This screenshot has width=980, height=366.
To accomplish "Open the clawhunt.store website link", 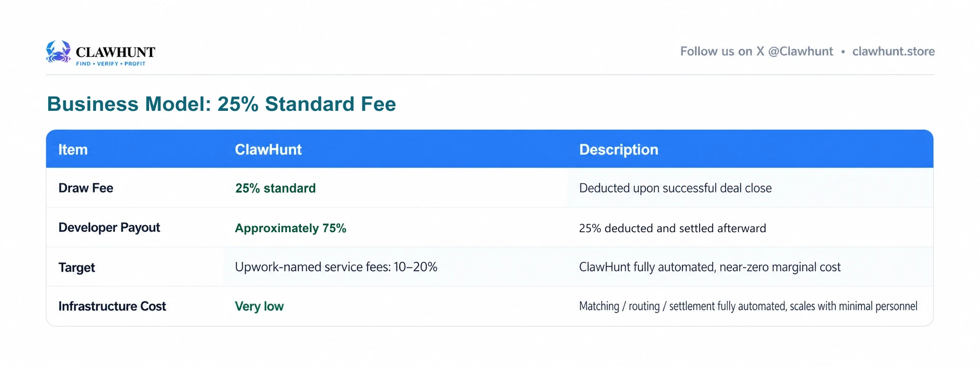I will (x=894, y=52).
